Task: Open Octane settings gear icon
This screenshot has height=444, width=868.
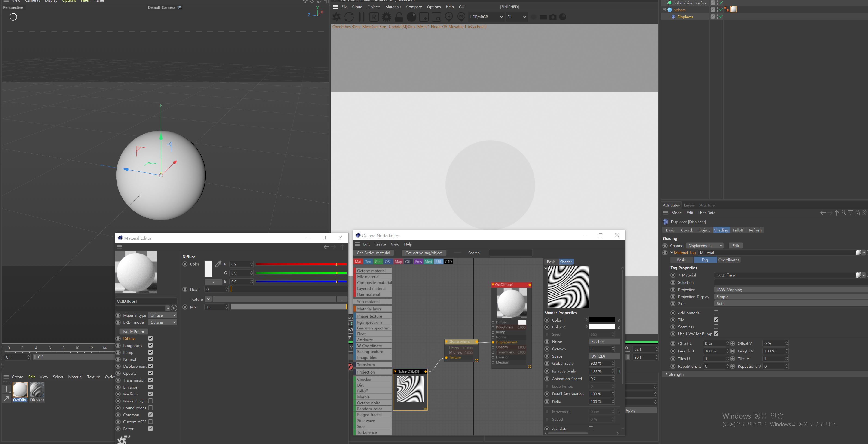Action: pos(386,17)
